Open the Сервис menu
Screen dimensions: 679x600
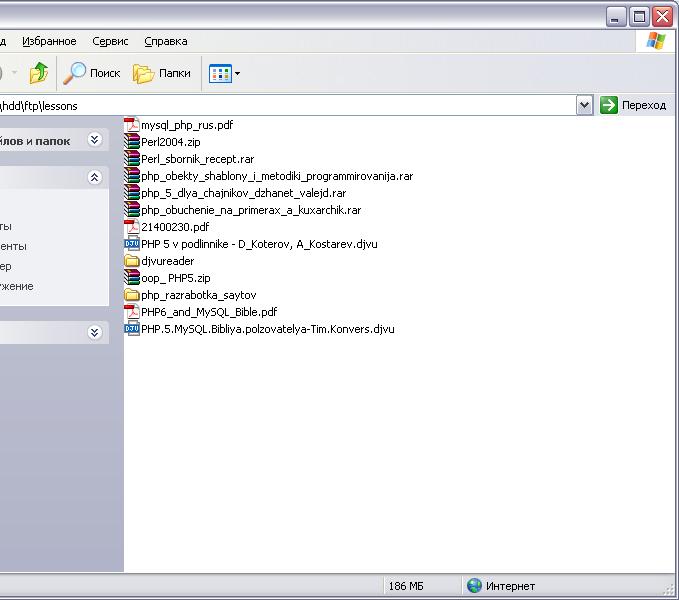click(x=110, y=41)
